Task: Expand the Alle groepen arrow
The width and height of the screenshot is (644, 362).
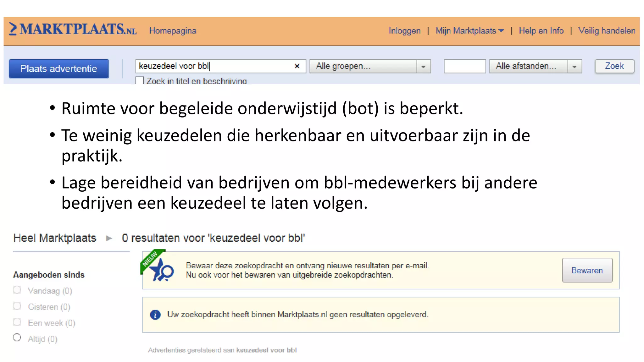Action: [x=423, y=66]
